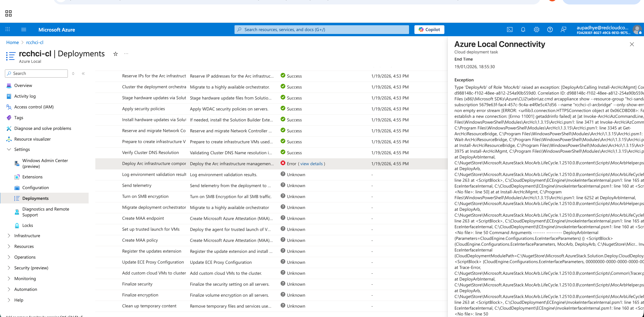
Task: Click the global search resources bar
Action: 322,30
